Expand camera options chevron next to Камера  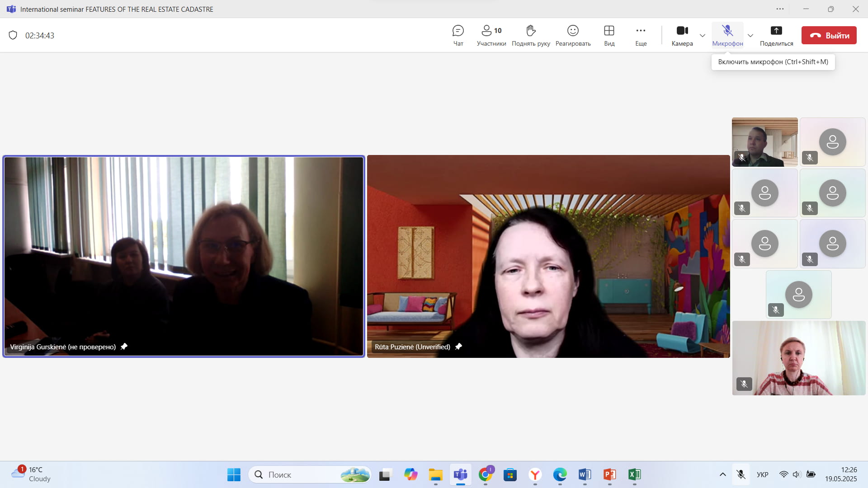coord(702,36)
